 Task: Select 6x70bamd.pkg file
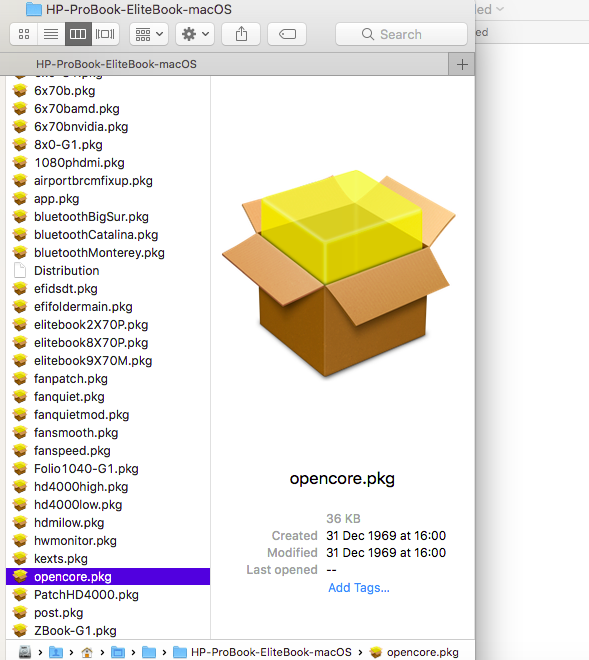point(108,109)
